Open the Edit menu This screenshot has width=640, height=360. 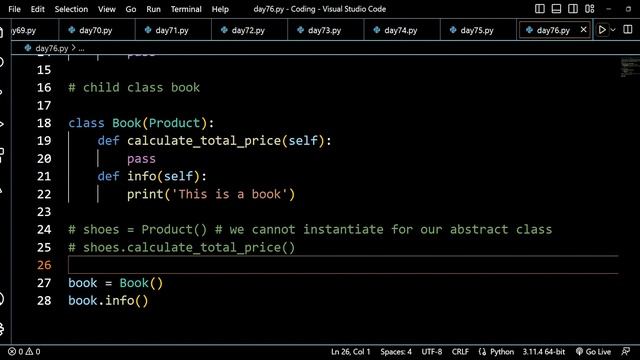click(38, 9)
